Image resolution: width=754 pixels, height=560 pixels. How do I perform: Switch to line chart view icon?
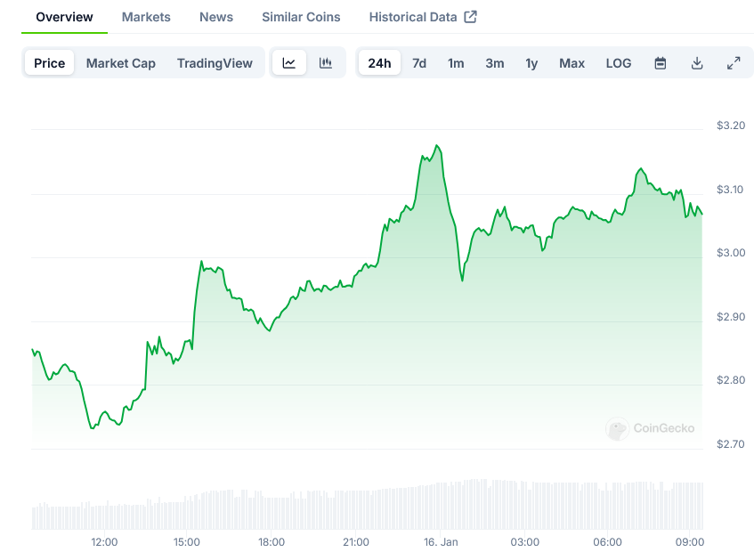pyautogui.click(x=289, y=63)
